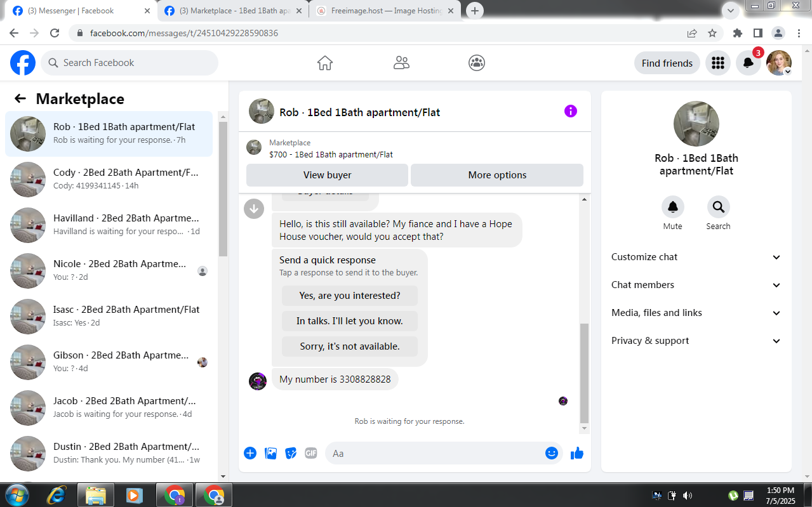Choose a GIF with the GIF icon
Image resolution: width=812 pixels, height=507 pixels.
click(311, 453)
